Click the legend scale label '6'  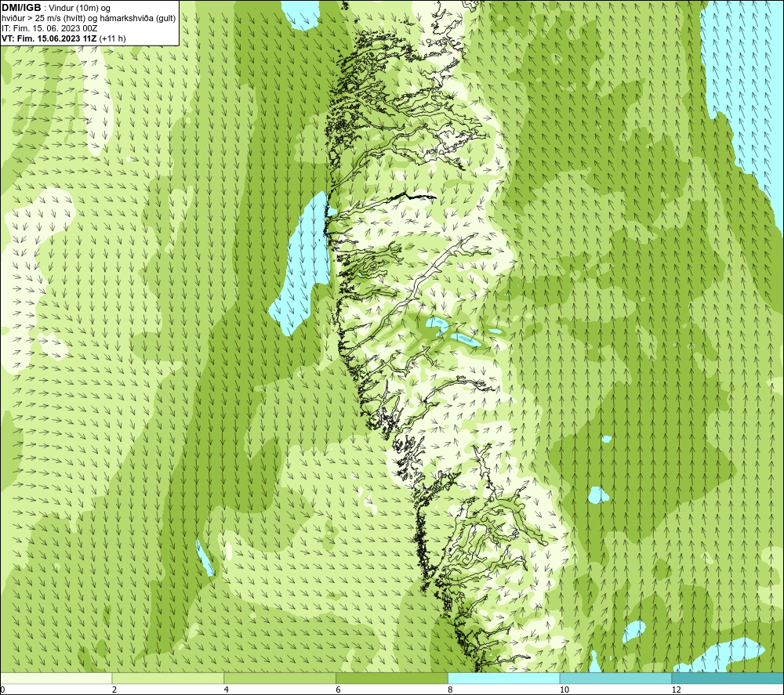coord(339,690)
